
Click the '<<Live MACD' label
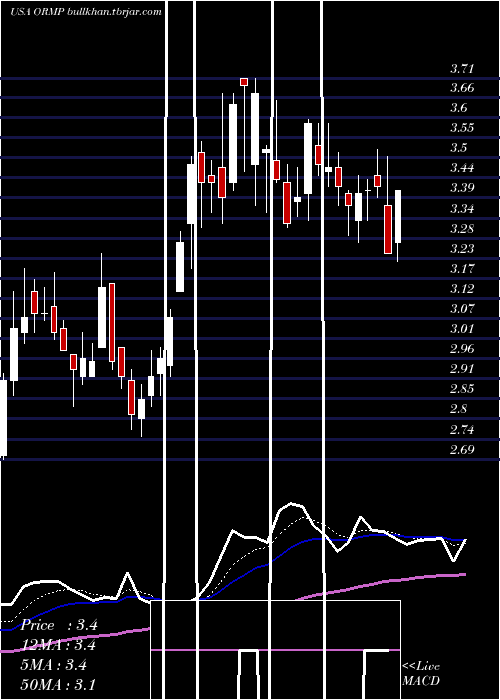pyautogui.click(x=421, y=674)
